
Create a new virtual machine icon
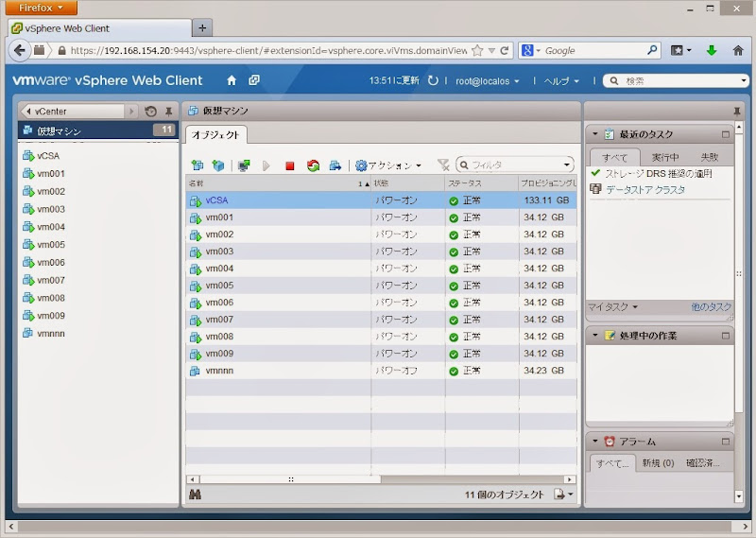[197, 165]
